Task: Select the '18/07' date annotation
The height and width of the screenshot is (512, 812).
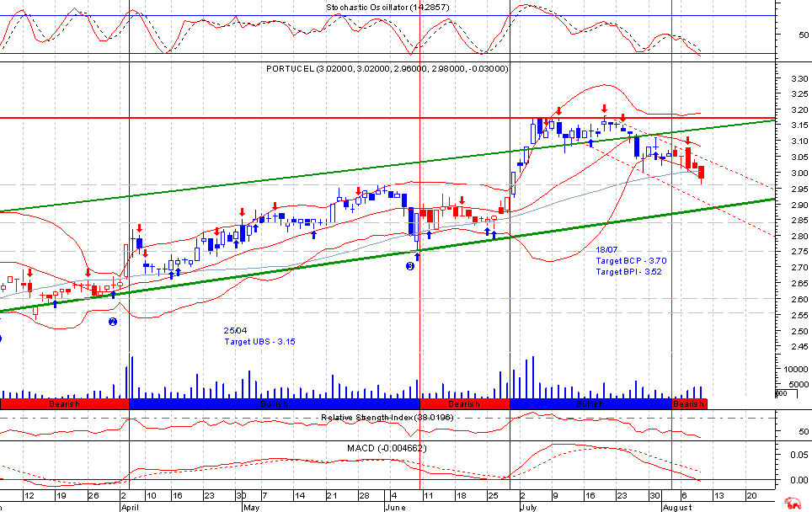Action: click(606, 250)
